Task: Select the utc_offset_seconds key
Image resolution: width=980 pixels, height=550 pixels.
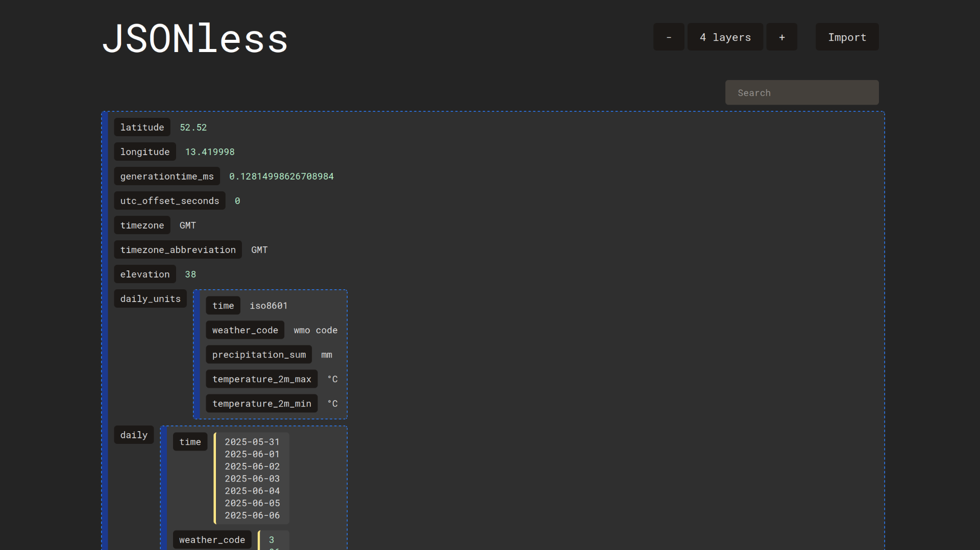Action: click(169, 201)
